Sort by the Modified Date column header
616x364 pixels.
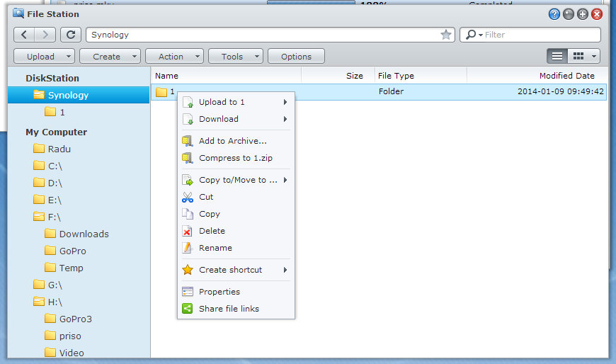tap(537, 76)
